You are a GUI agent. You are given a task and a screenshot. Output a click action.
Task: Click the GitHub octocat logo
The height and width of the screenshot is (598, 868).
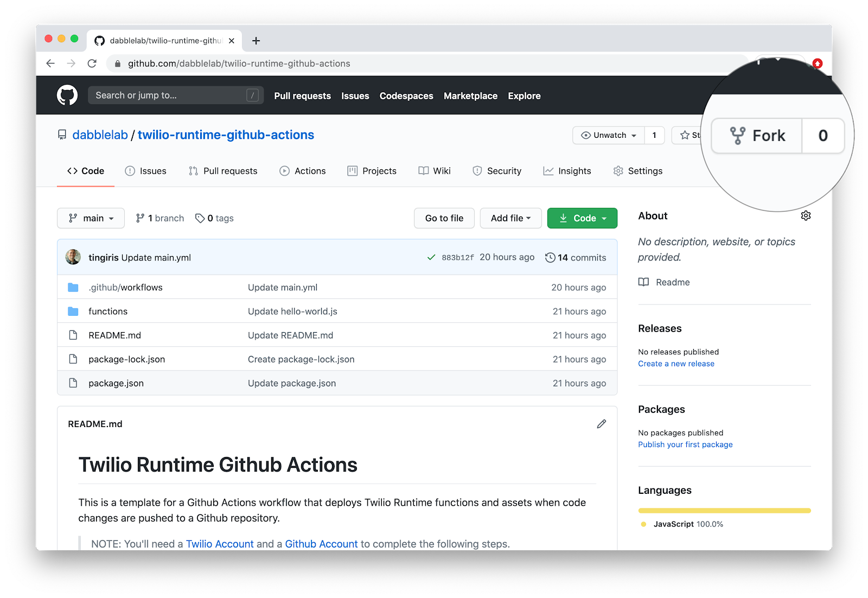(67, 95)
